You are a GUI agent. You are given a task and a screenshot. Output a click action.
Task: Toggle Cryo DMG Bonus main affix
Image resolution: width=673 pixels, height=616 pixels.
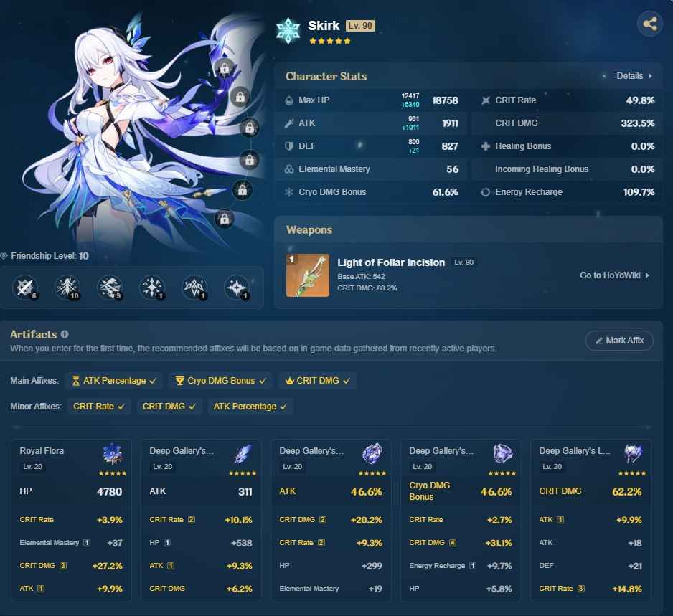[221, 381]
